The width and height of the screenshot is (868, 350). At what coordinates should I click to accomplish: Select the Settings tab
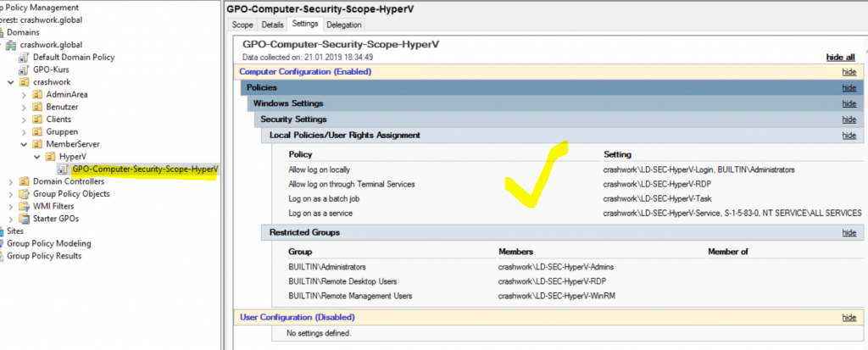pyautogui.click(x=305, y=24)
